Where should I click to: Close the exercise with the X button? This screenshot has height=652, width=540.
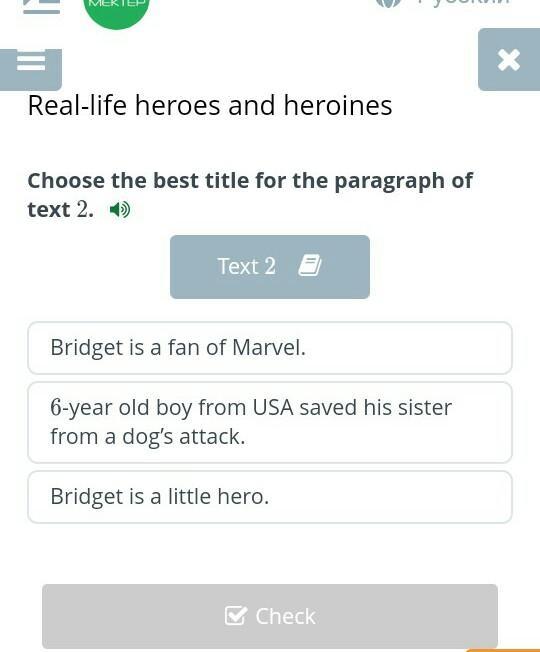click(509, 60)
